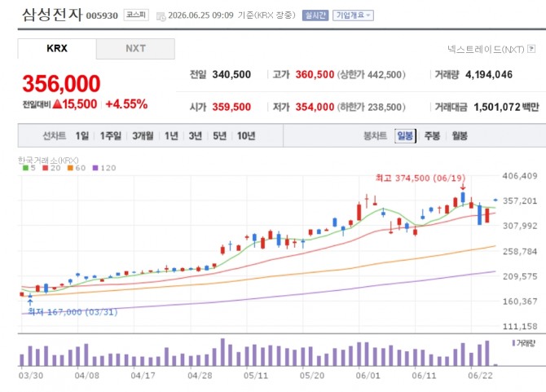Click the 거래대금 value 1,501,072 백만

pos(506,107)
